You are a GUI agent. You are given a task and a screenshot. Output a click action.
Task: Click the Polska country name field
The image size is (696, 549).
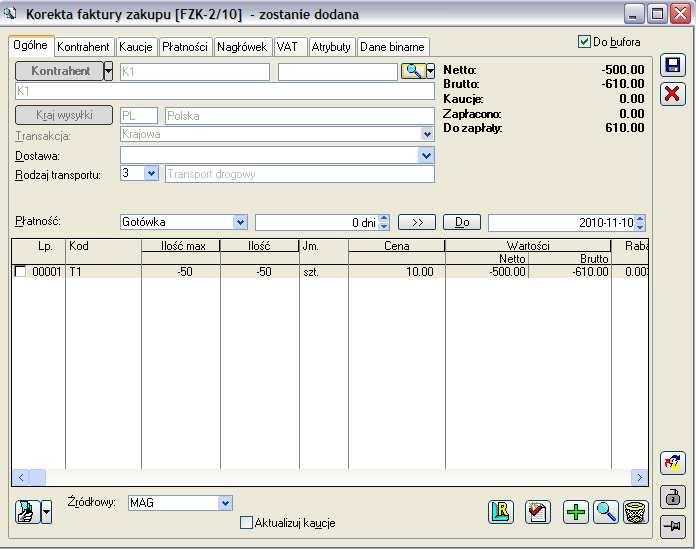click(300, 116)
